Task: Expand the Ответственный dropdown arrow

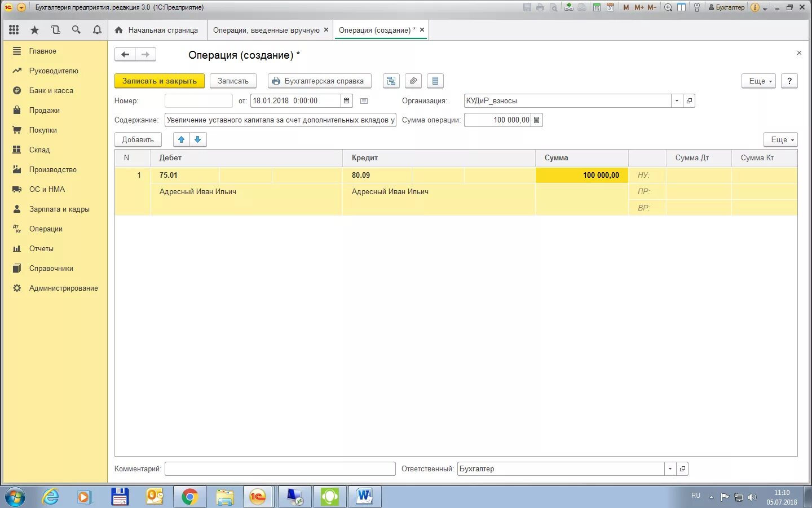Action: coord(670,468)
